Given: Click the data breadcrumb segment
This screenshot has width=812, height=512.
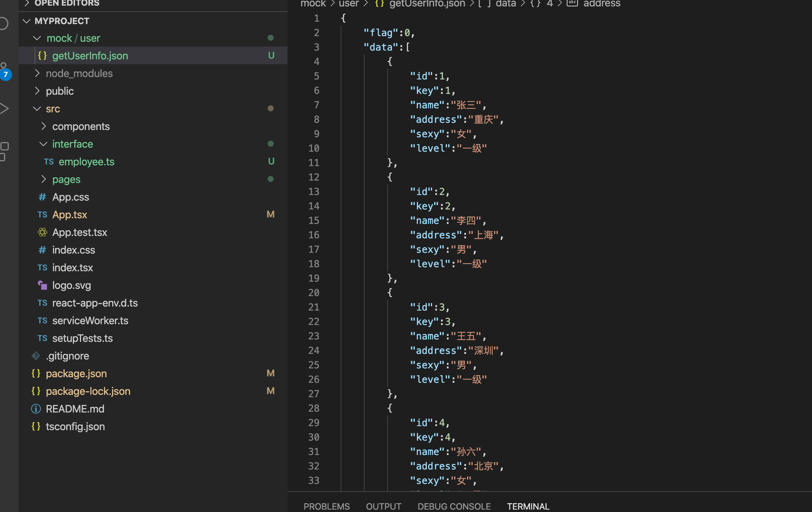Looking at the screenshot, I should click(506, 4).
